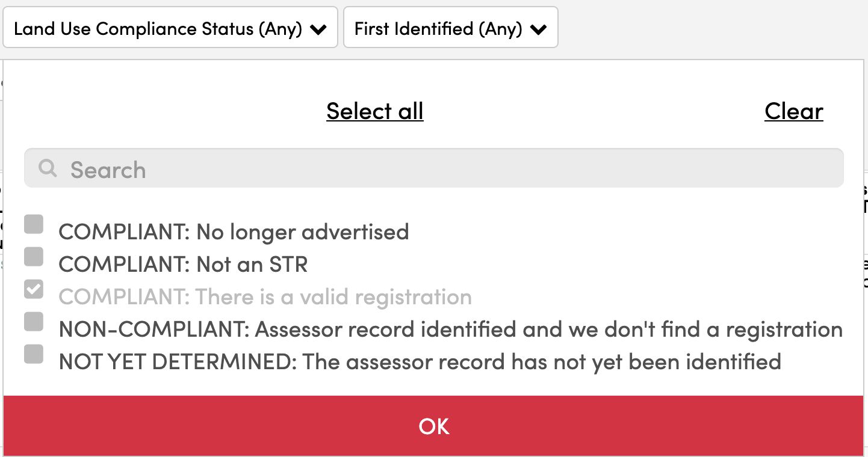The image size is (868, 457).
Task: Uncheck 'COMPLIANT: There is a valid registration'
Action: (33, 289)
